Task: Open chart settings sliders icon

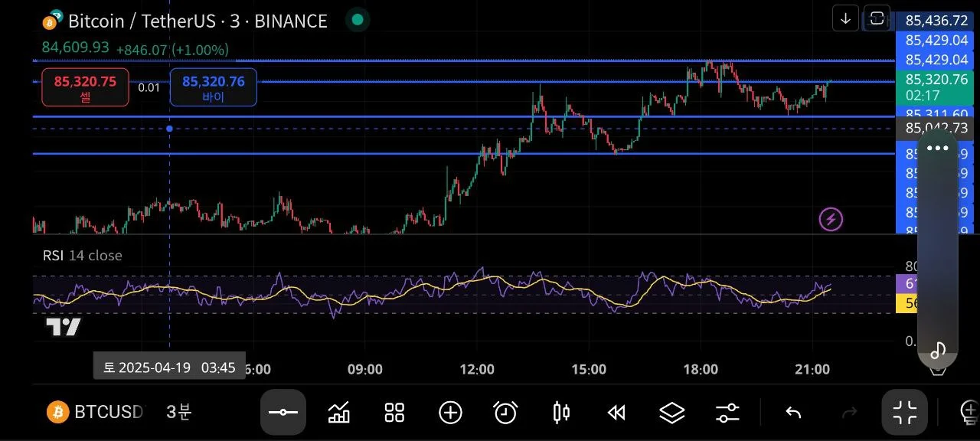Action: (x=727, y=413)
